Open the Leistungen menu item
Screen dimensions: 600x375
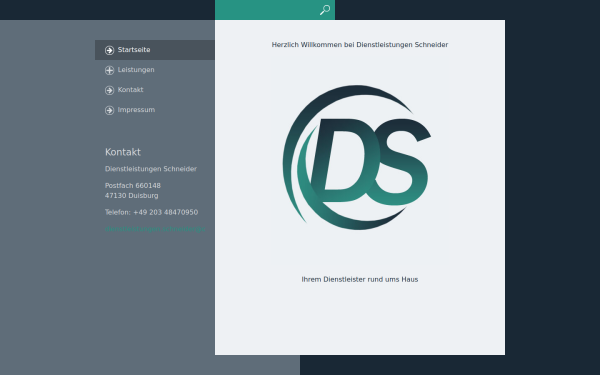pos(155,70)
